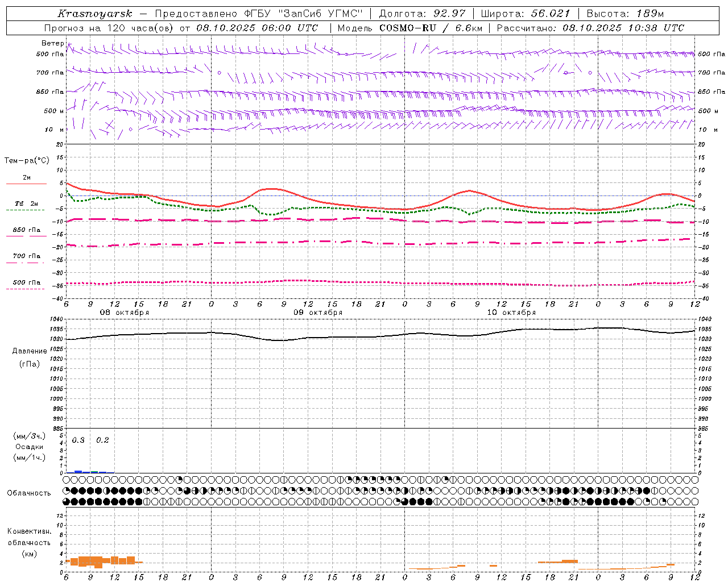Click the Krasnoyarsk station title
This screenshot has height=582, width=728.
coord(95,14)
